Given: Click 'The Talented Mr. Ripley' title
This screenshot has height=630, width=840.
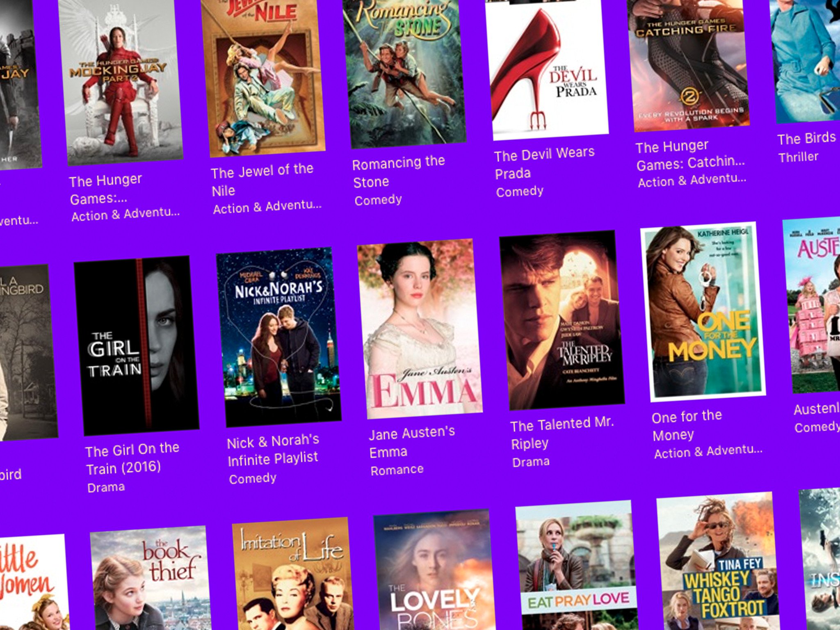Looking at the screenshot, I should [562, 433].
